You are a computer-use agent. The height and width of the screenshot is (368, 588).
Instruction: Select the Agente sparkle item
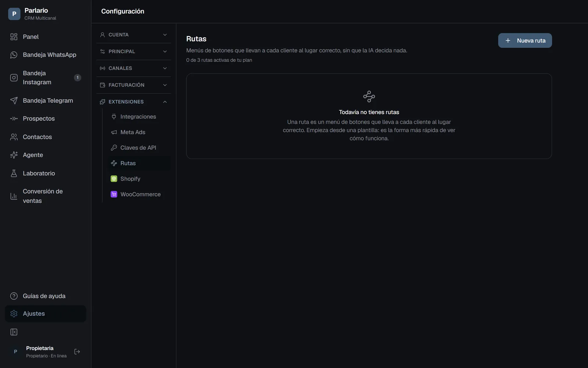pos(46,155)
